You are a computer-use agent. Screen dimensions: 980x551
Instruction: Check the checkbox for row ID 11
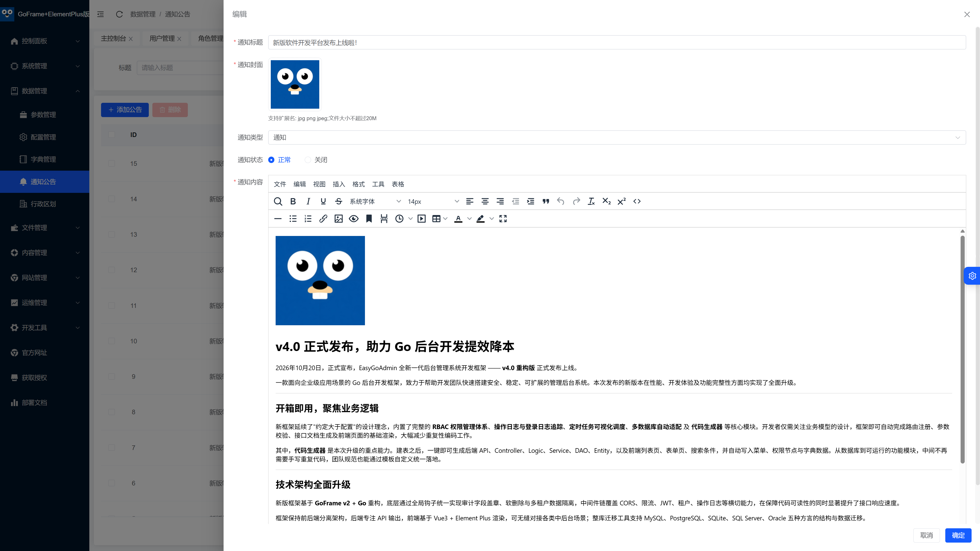[x=112, y=306]
